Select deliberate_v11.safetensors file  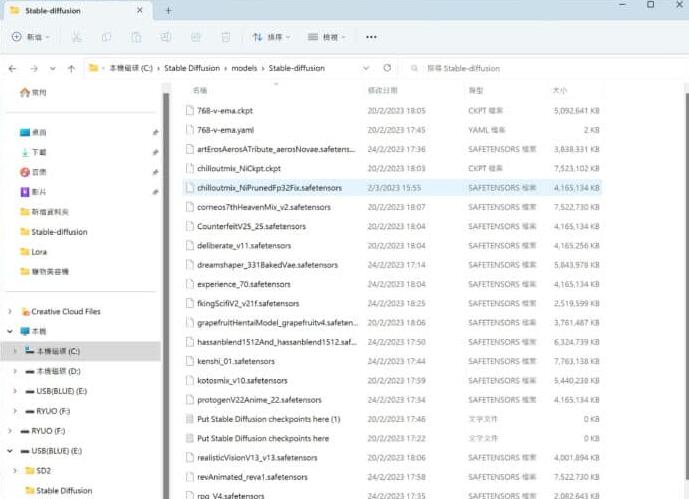click(x=392, y=246)
